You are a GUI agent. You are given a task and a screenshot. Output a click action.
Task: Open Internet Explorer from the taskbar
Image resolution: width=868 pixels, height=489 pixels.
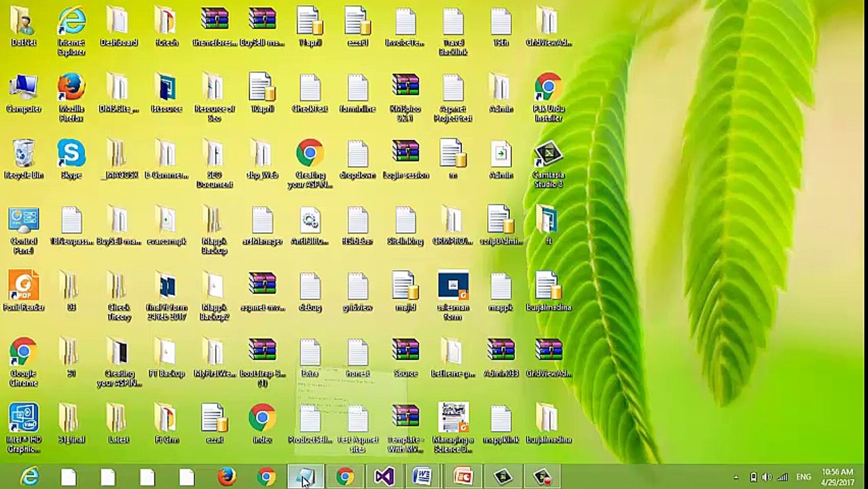[29, 477]
